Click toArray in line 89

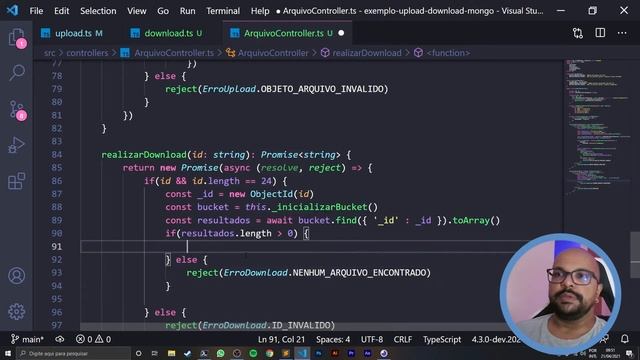[x=471, y=220]
